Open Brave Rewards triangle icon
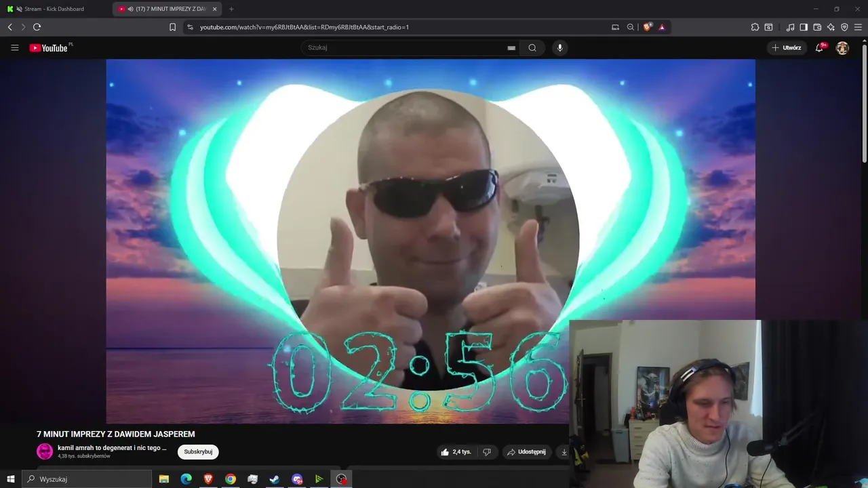Image resolution: width=868 pixels, height=488 pixels. [x=662, y=27]
